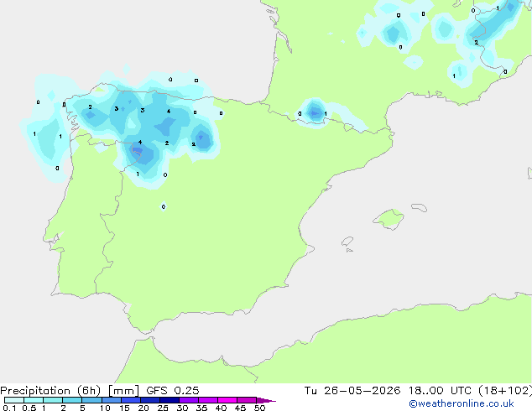Click the 25–30 mm dark navy swatch
The image size is (532, 411).
click(170, 400)
